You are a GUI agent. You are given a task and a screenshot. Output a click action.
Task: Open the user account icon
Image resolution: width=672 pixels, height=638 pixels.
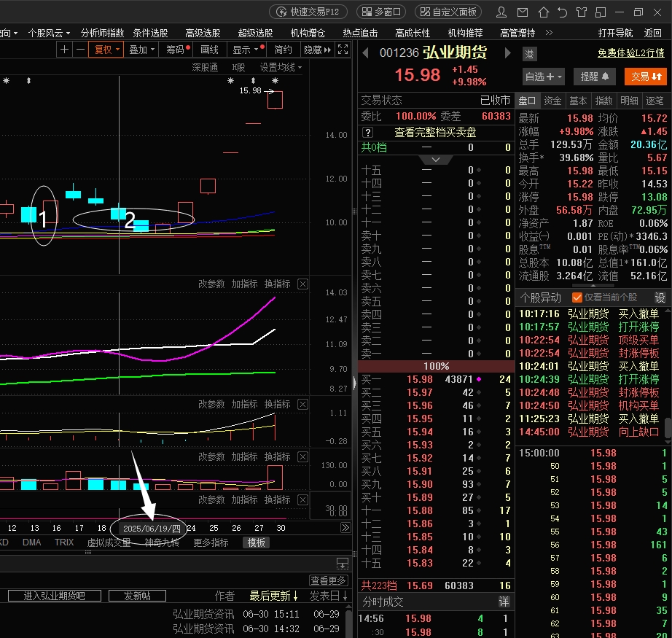(x=501, y=12)
